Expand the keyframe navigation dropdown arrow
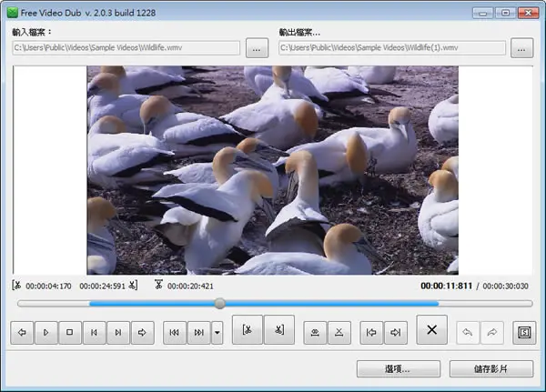 (217, 333)
